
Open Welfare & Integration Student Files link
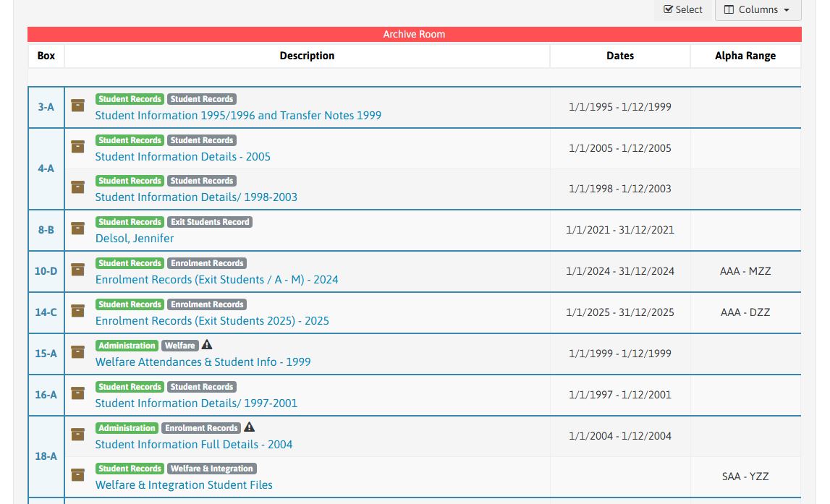[184, 484]
